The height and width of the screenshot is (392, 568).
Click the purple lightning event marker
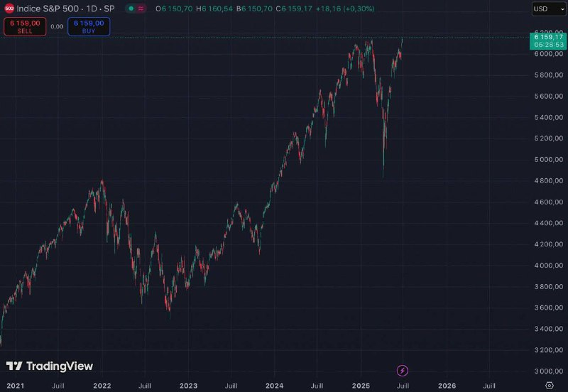[x=403, y=371]
